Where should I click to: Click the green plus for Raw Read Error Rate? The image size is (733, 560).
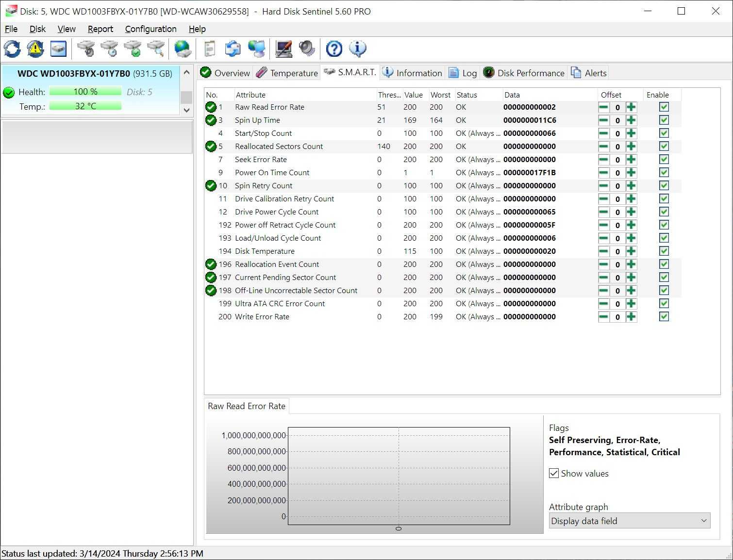631,107
